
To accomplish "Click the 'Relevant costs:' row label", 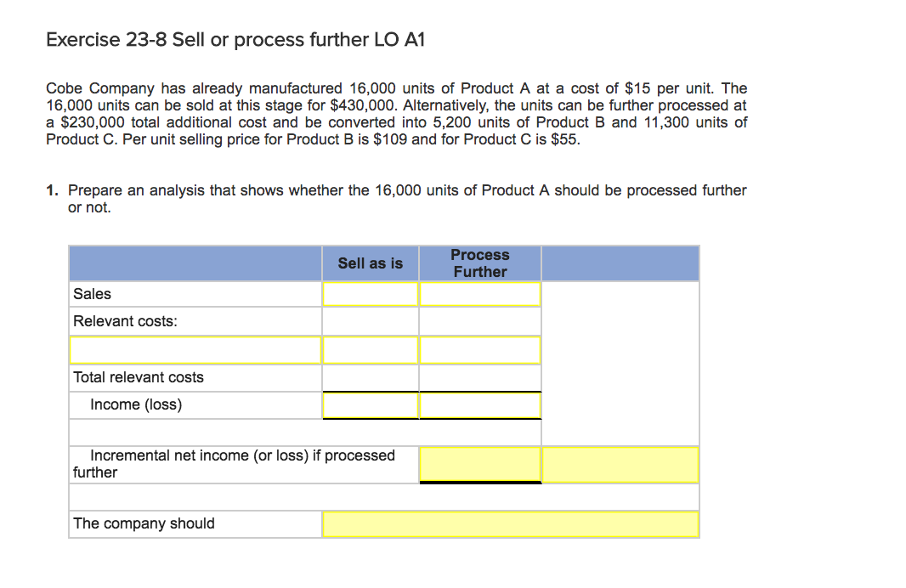I will [x=126, y=321].
